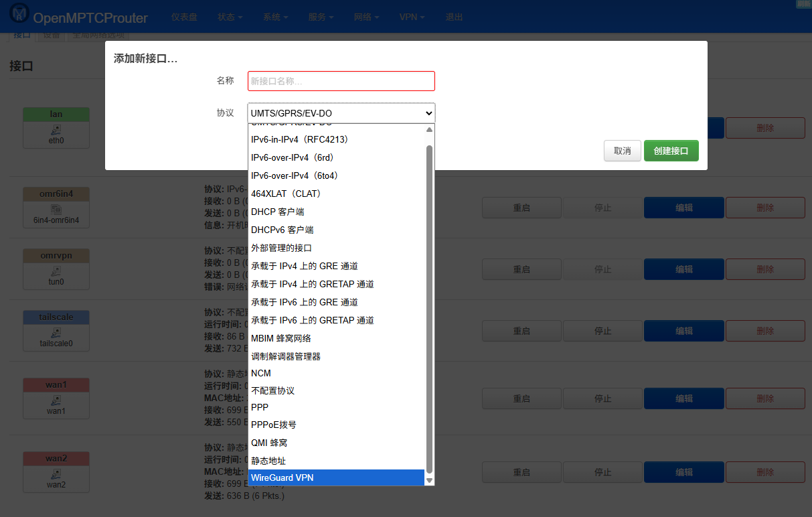Pick the PPP protocol option
The image size is (812, 517).
click(336, 407)
